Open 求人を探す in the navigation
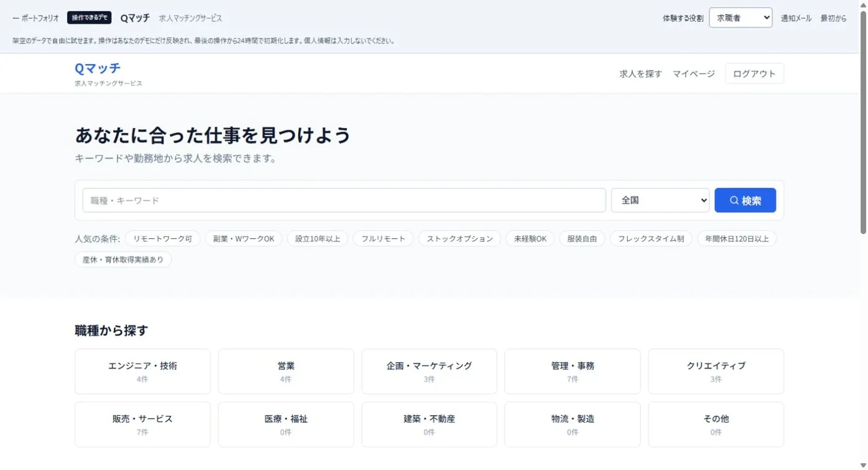868x470 pixels. pos(641,74)
